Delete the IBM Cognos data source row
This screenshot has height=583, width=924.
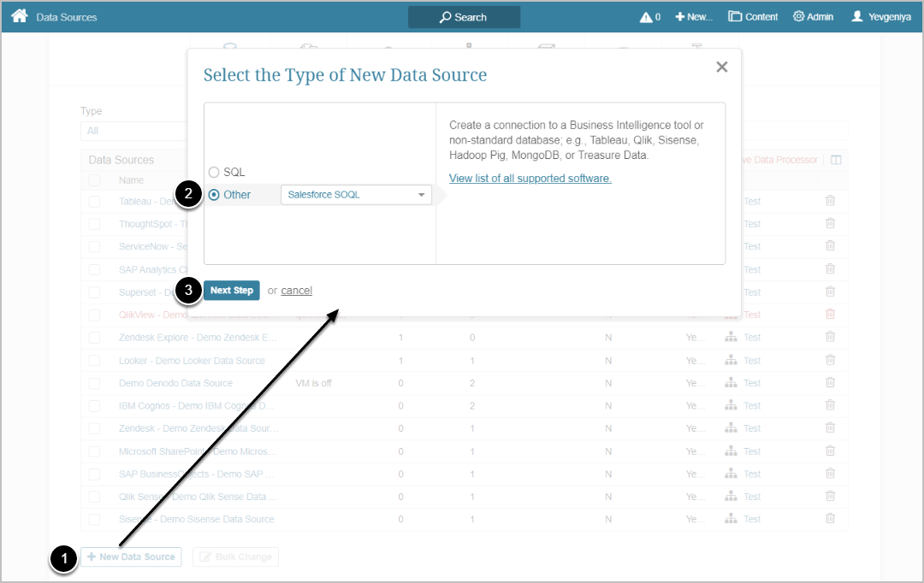(x=830, y=405)
